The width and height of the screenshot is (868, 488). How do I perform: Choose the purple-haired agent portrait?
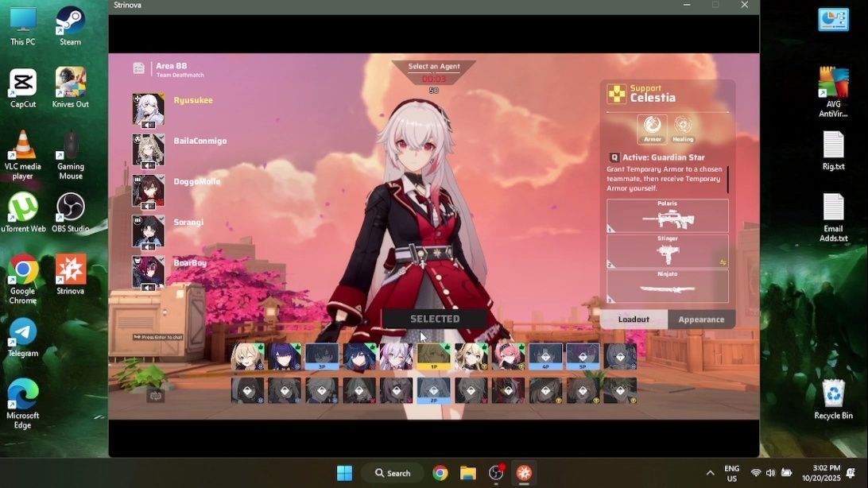(285, 356)
